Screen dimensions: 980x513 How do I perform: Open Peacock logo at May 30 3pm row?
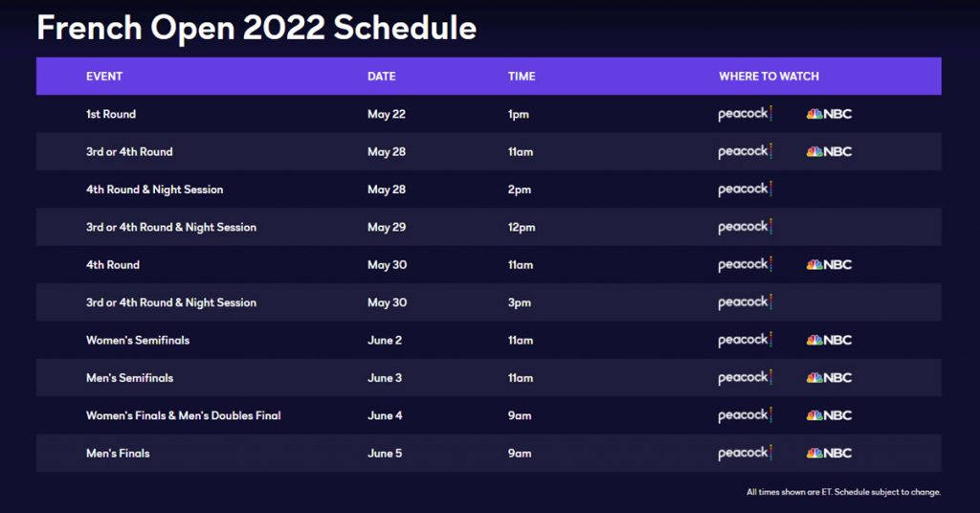[x=745, y=302]
